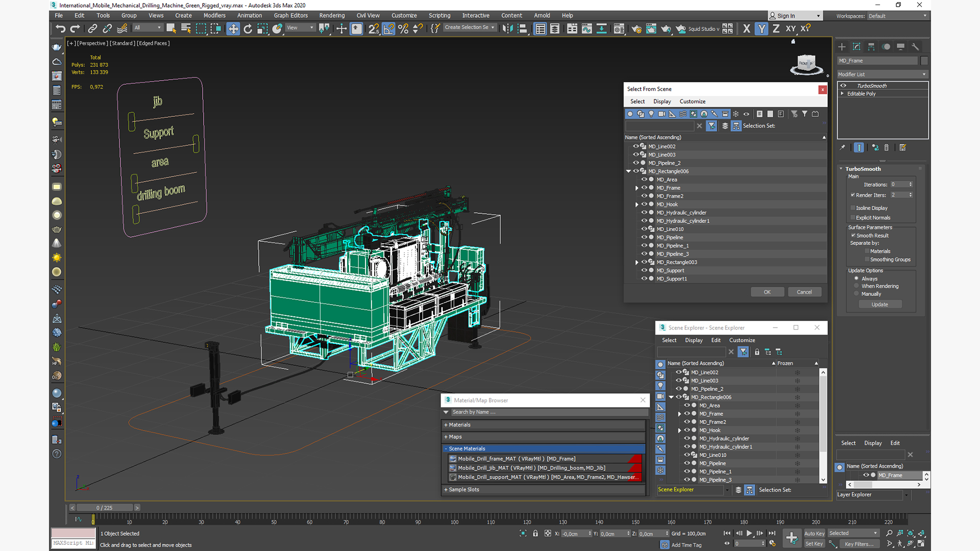Collapse MD_Rectangle006 in Select From Scene
This screenshot has height=551, width=980.
pyautogui.click(x=628, y=171)
